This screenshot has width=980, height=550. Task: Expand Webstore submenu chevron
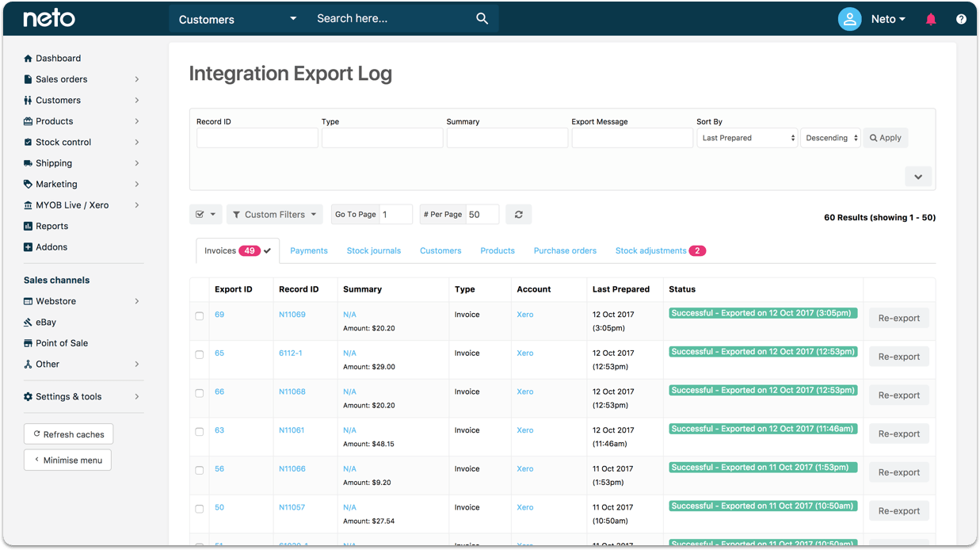coord(137,301)
